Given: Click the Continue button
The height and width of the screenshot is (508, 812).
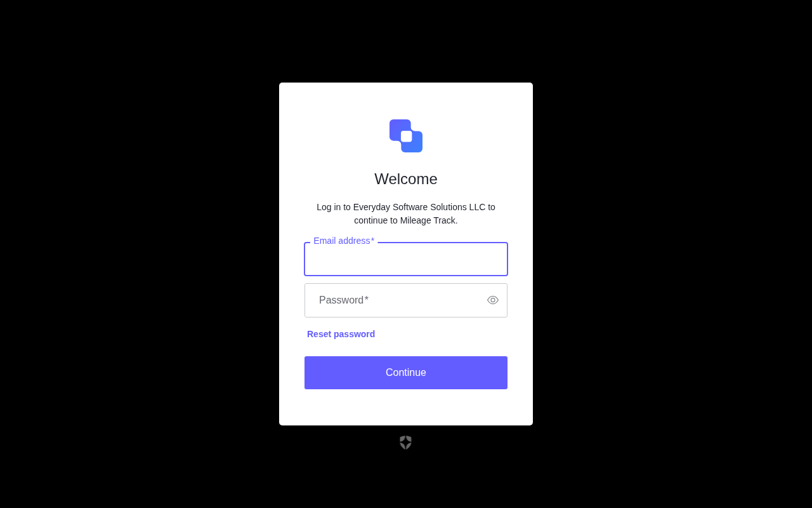Looking at the screenshot, I should coord(406,373).
